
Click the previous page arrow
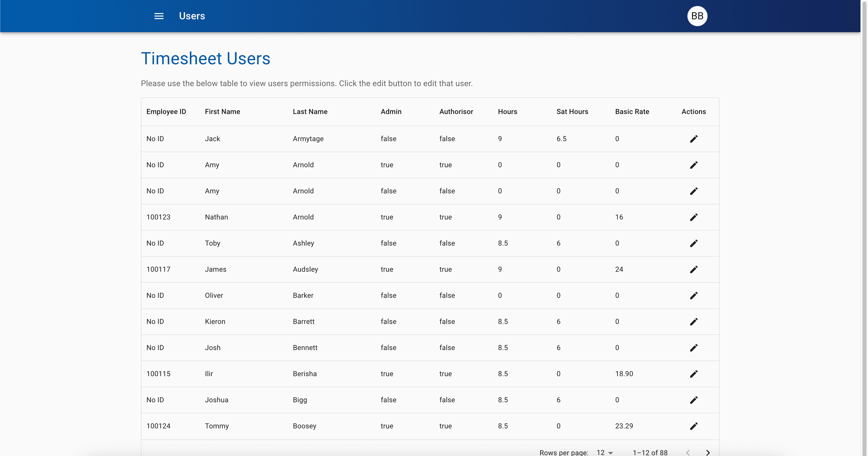point(688,452)
